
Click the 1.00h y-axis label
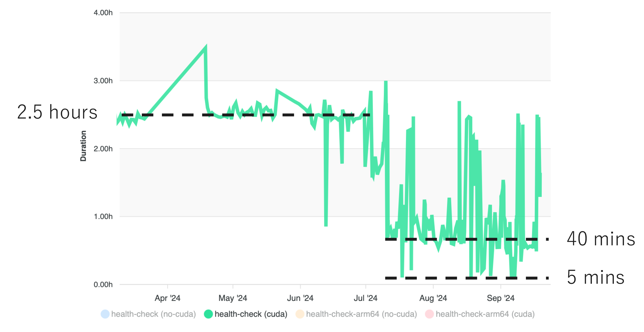103,216
